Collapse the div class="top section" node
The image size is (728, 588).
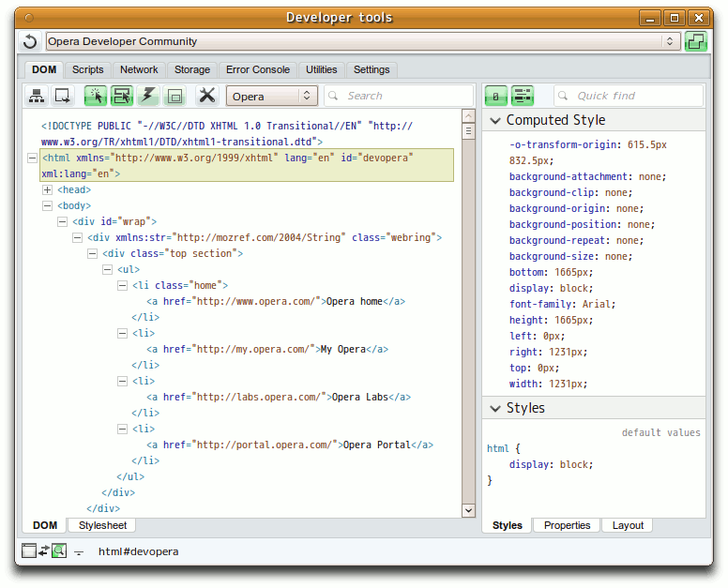(x=92, y=254)
